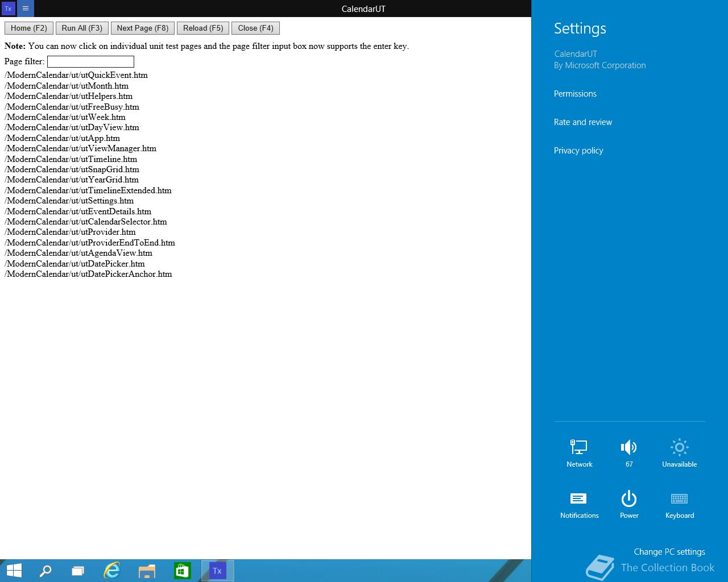Open the hamburger app menu in title bar

[26, 9]
